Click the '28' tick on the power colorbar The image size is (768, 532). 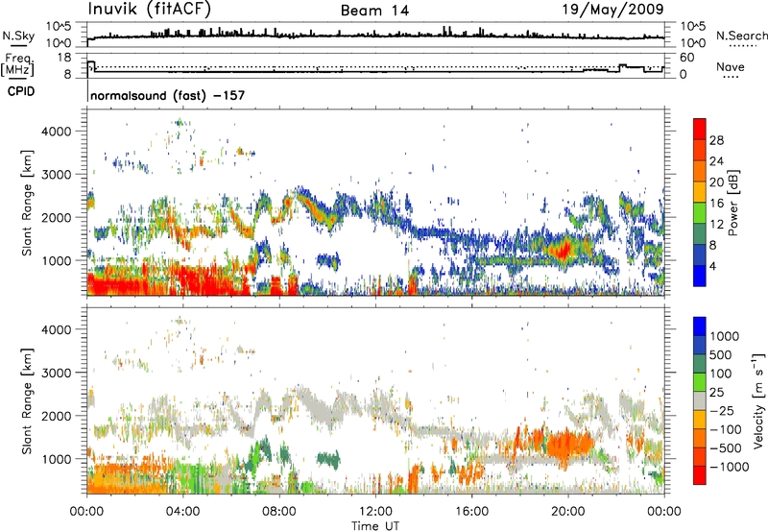(x=716, y=140)
